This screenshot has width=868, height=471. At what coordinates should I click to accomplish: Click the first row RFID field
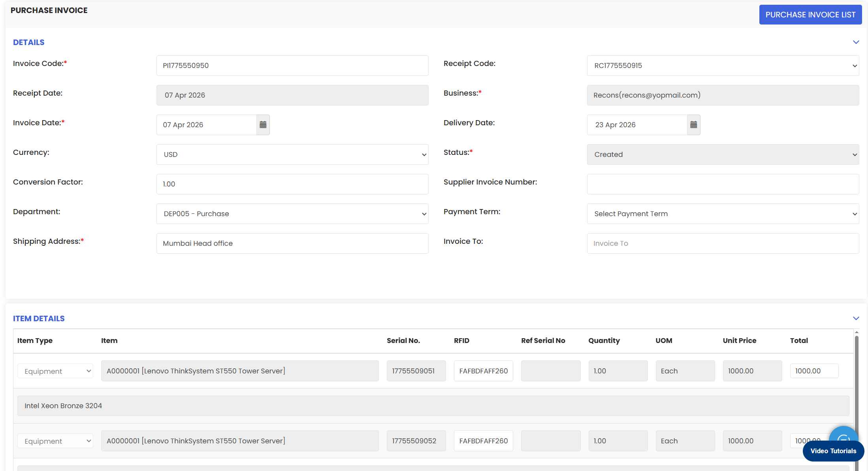483,371
